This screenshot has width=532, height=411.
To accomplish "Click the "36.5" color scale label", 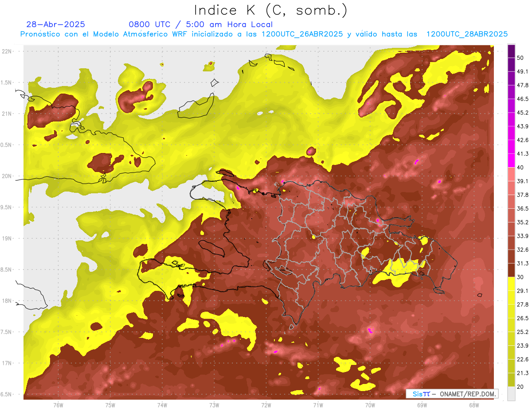I will (523, 208).
